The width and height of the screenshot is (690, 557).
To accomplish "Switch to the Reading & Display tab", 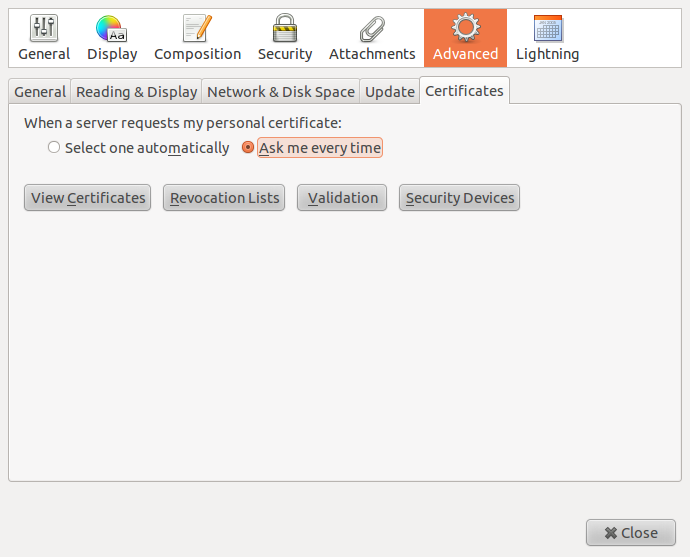I will 136,92.
